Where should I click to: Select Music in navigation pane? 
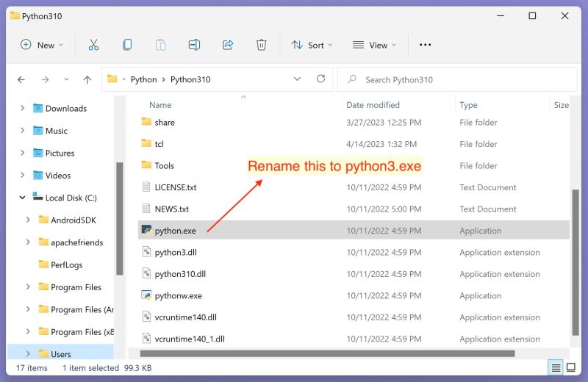[x=57, y=131]
